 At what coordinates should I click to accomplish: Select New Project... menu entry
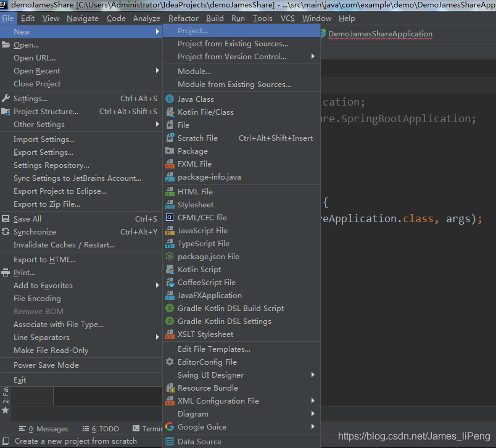coord(242,31)
